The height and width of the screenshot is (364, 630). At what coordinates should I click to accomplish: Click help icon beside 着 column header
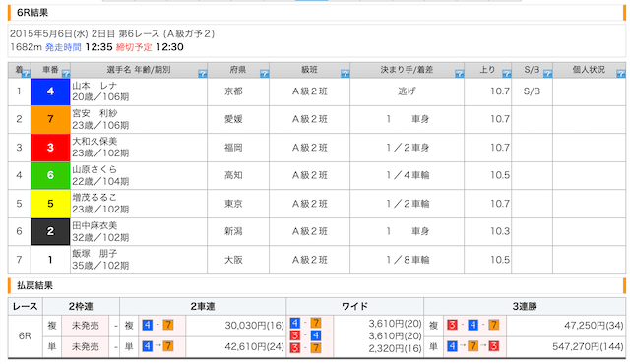[x=27, y=74]
